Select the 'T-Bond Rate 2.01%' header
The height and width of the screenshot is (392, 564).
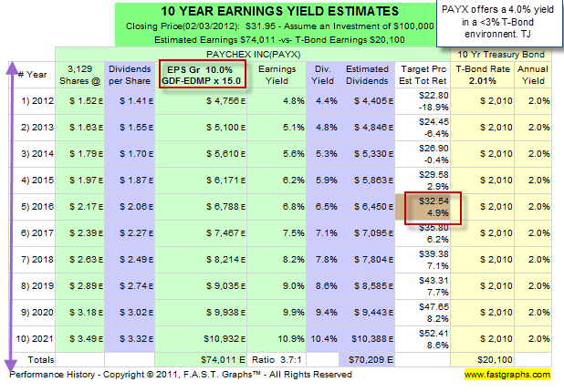[x=483, y=75]
